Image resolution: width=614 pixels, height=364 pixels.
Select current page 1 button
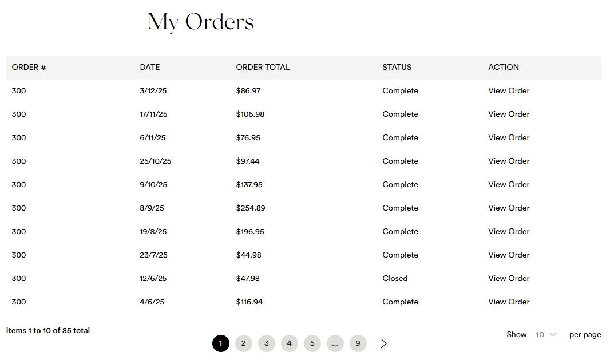pyautogui.click(x=221, y=343)
